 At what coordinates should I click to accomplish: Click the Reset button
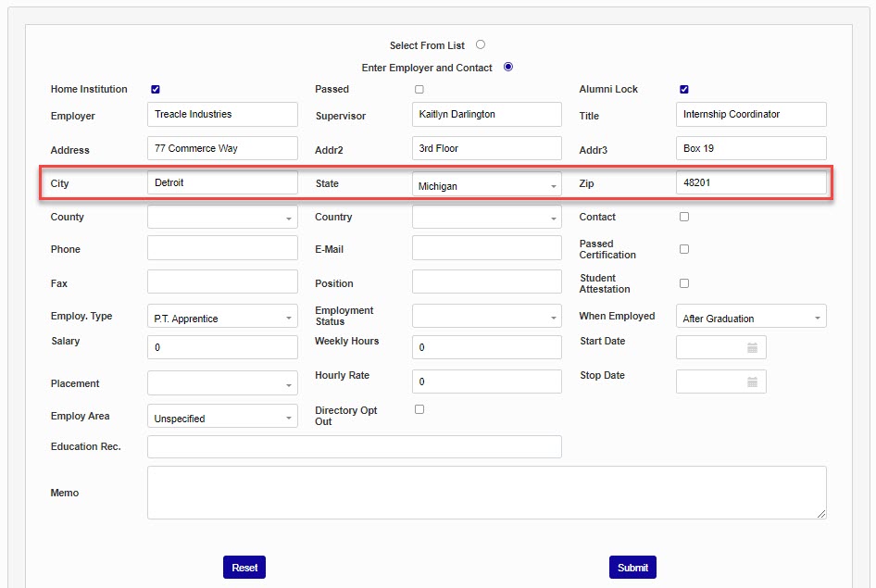coord(244,568)
